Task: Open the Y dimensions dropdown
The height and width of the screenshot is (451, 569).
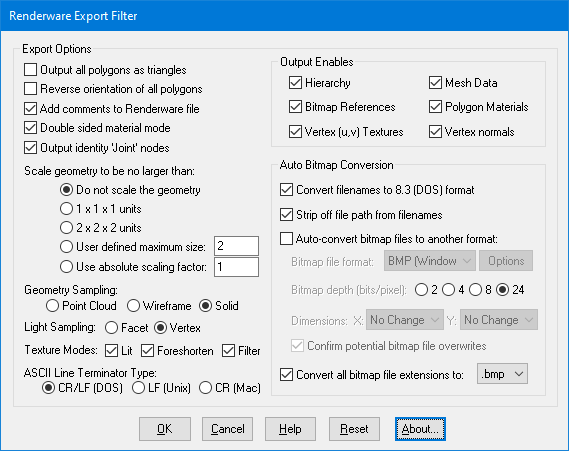Action: coord(499,320)
